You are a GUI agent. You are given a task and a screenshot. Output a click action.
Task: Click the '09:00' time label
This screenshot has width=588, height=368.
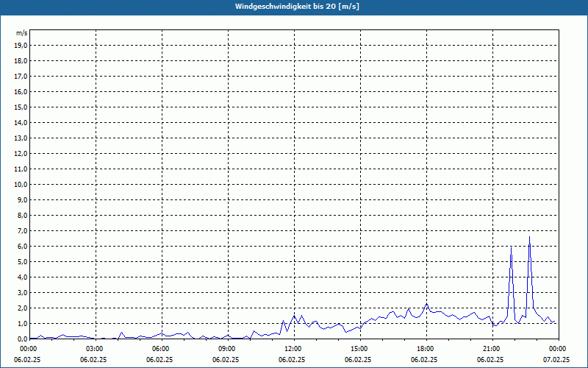coord(229,349)
